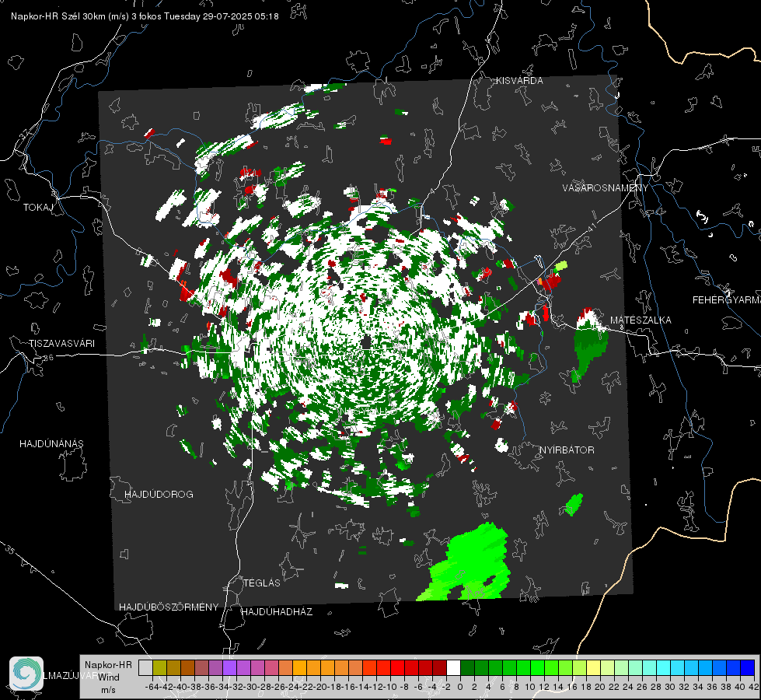761x700 pixels.
Task: Pick the olive swatch right of the grey swatch
Action: [159, 668]
